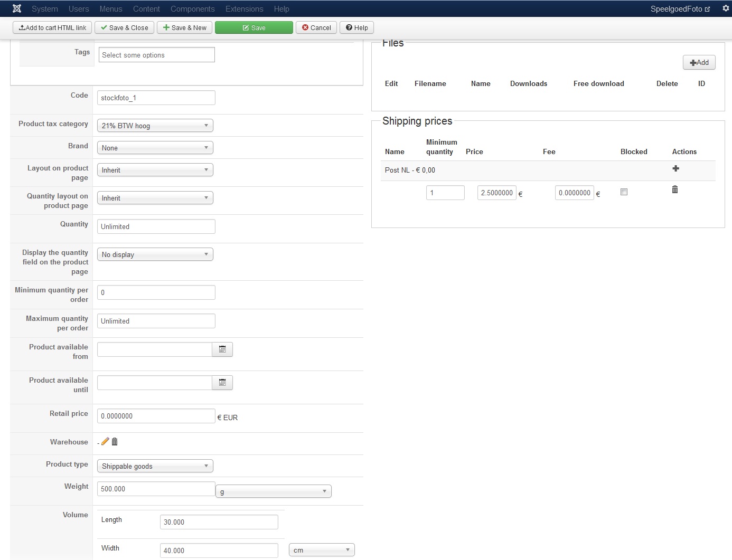This screenshot has width=732, height=560.
Task: Click the shipping Fee field 0.0000000
Action: pyautogui.click(x=575, y=193)
